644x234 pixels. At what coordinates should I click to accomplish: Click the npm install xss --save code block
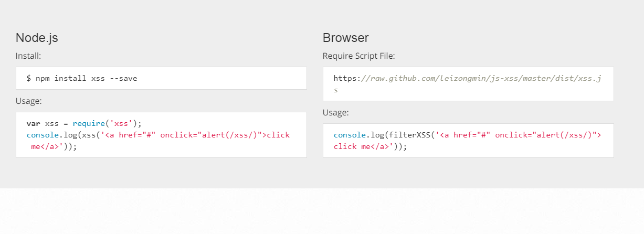[x=161, y=78]
